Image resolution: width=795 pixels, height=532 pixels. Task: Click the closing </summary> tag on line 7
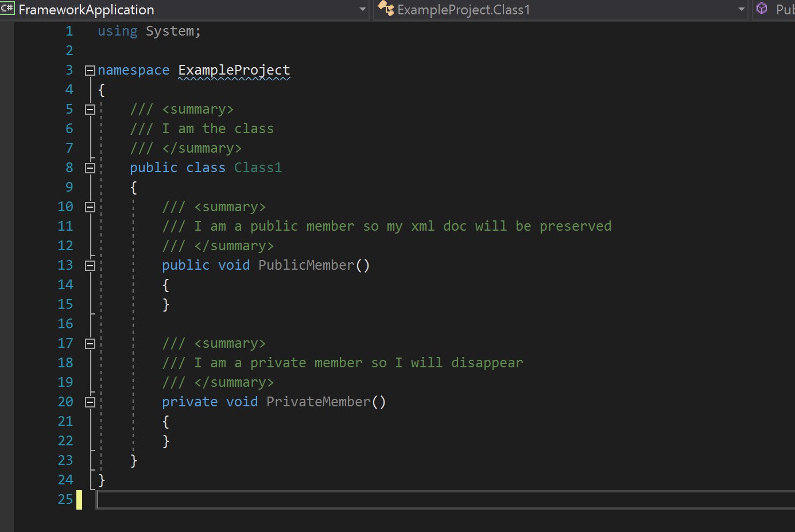click(202, 148)
